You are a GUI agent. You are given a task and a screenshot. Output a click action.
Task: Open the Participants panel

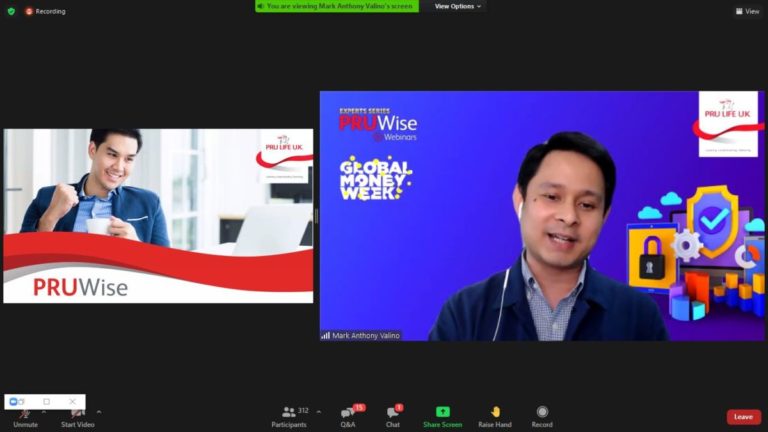click(x=289, y=417)
